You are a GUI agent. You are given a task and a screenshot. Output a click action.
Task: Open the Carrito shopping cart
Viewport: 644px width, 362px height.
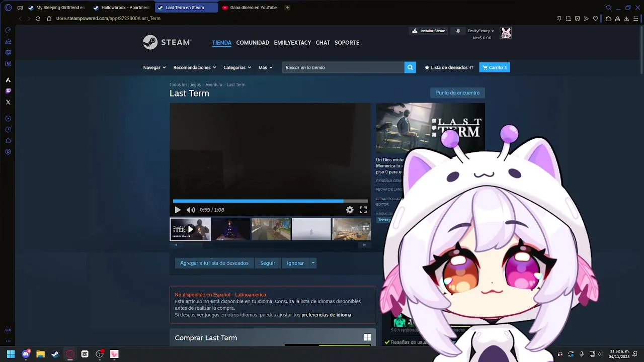[x=495, y=67]
